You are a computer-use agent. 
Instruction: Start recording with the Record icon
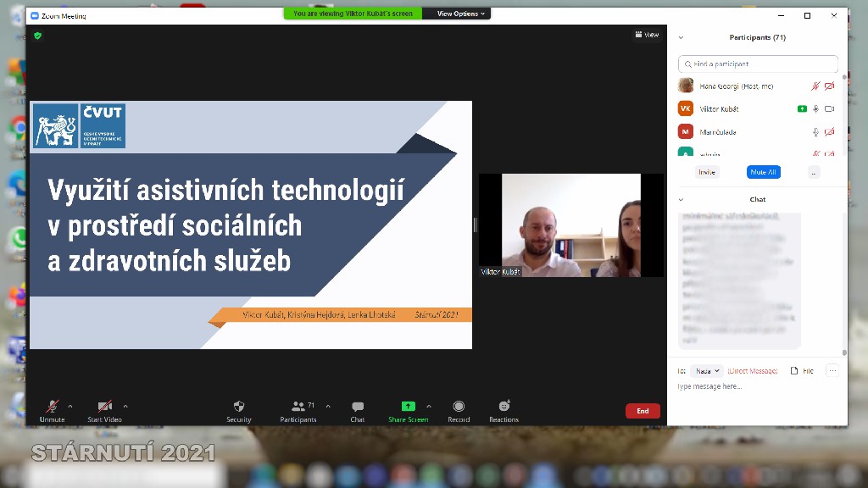point(459,407)
